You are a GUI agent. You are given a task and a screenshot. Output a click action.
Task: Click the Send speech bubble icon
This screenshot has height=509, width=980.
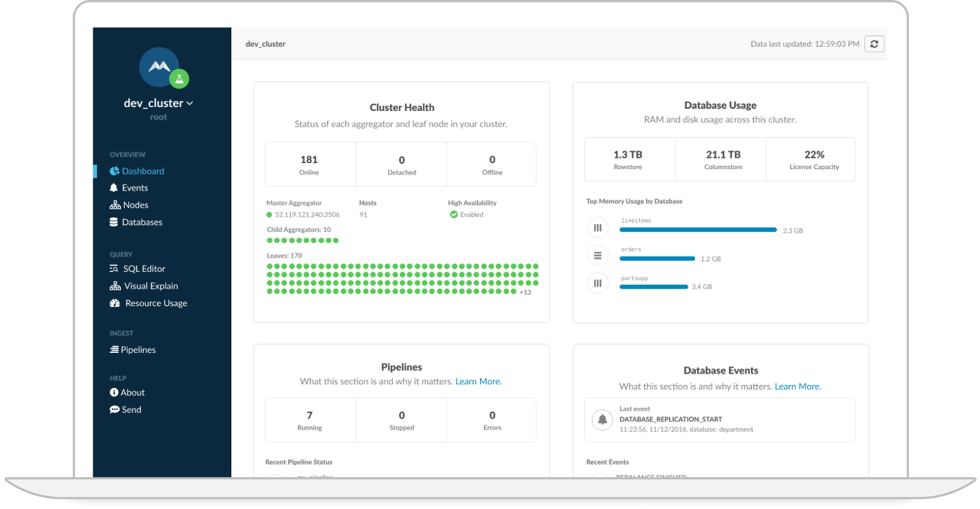[x=114, y=409]
